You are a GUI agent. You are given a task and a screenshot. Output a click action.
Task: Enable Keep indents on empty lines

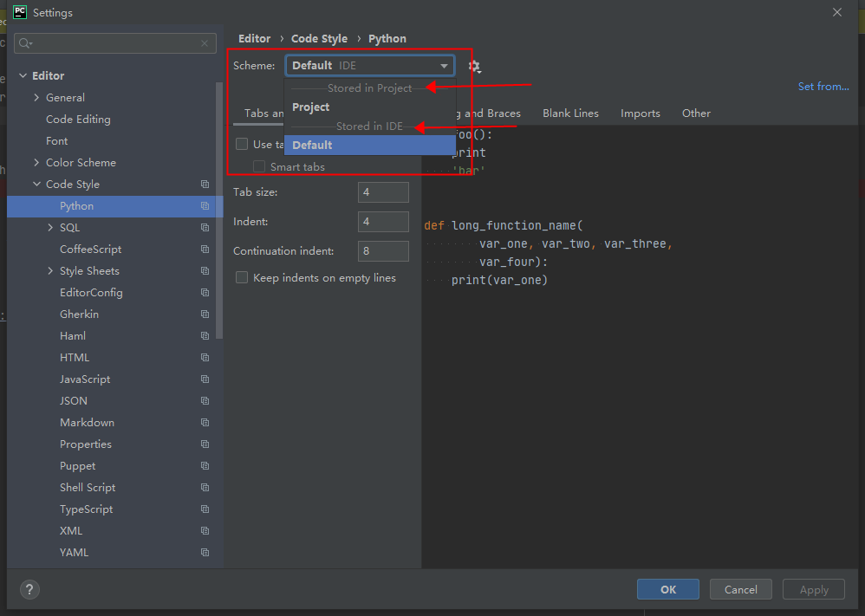243,278
